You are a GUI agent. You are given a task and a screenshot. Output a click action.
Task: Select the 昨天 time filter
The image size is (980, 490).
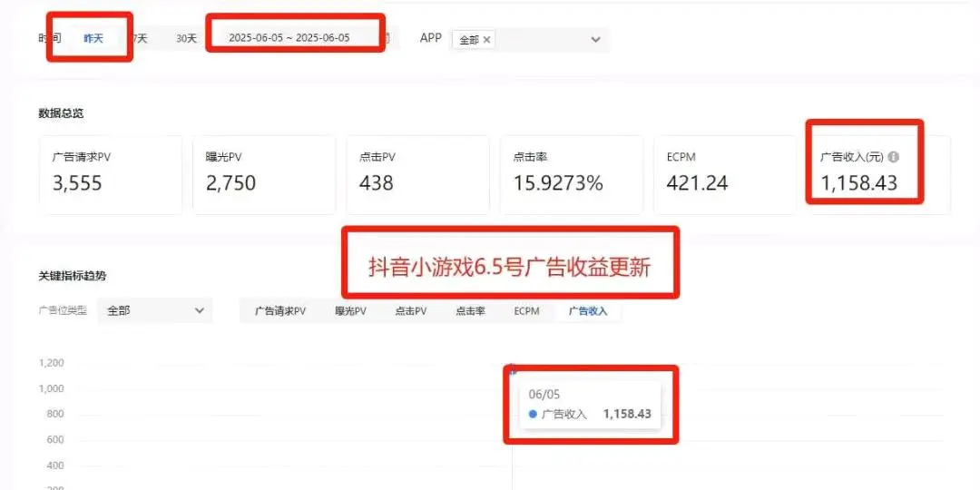93,38
